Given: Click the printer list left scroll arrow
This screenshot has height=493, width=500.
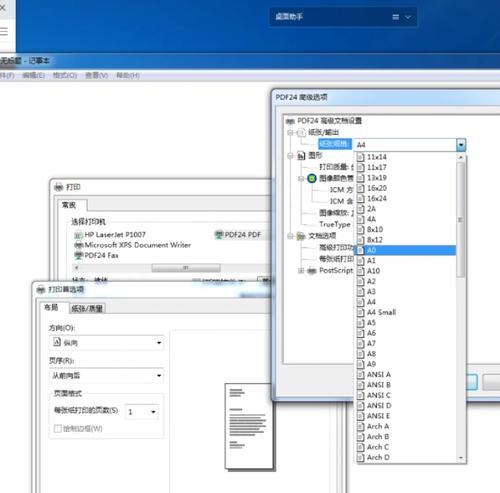Looking at the screenshot, I should [x=76, y=268].
